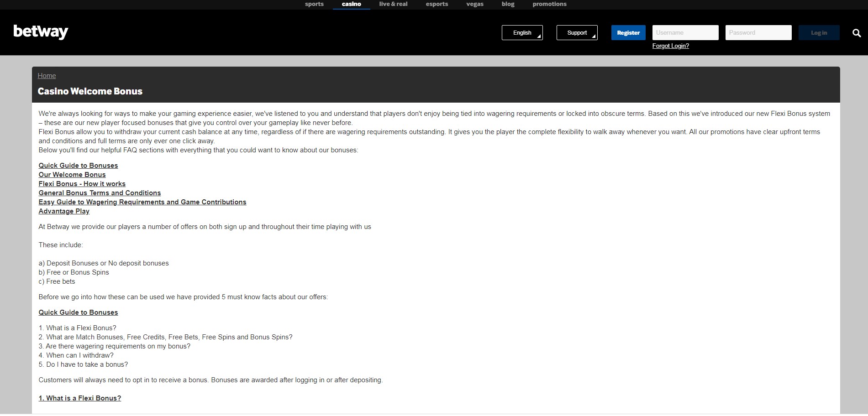Click the Casino Welcome Bonus page title
Image resolution: width=868 pixels, height=416 pixels.
tap(90, 91)
